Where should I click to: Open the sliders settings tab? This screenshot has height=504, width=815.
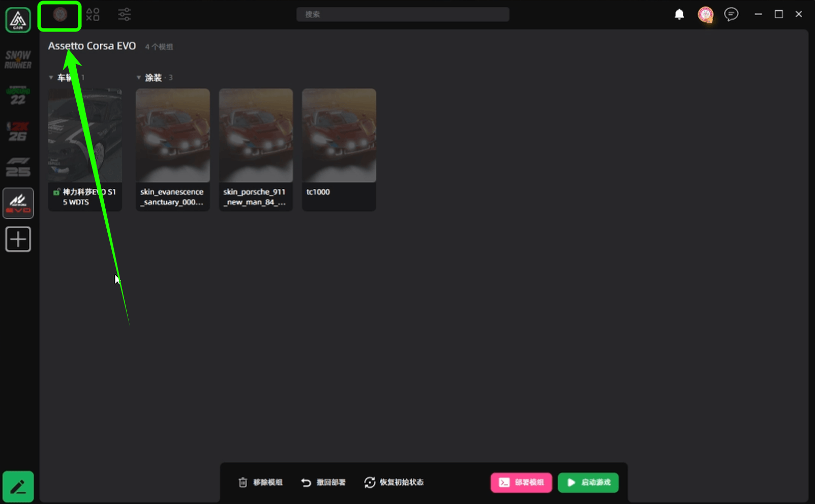click(x=125, y=14)
